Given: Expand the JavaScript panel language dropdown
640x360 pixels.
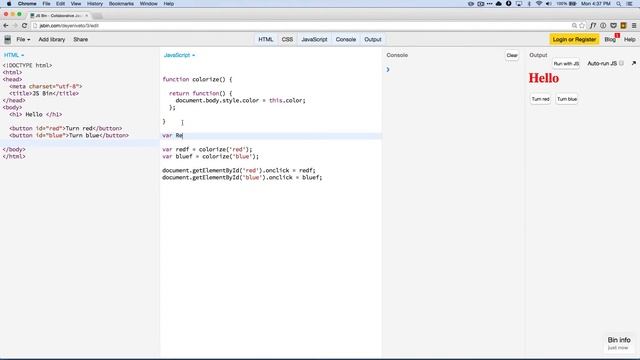Looking at the screenshot, I should click(179, 55).
